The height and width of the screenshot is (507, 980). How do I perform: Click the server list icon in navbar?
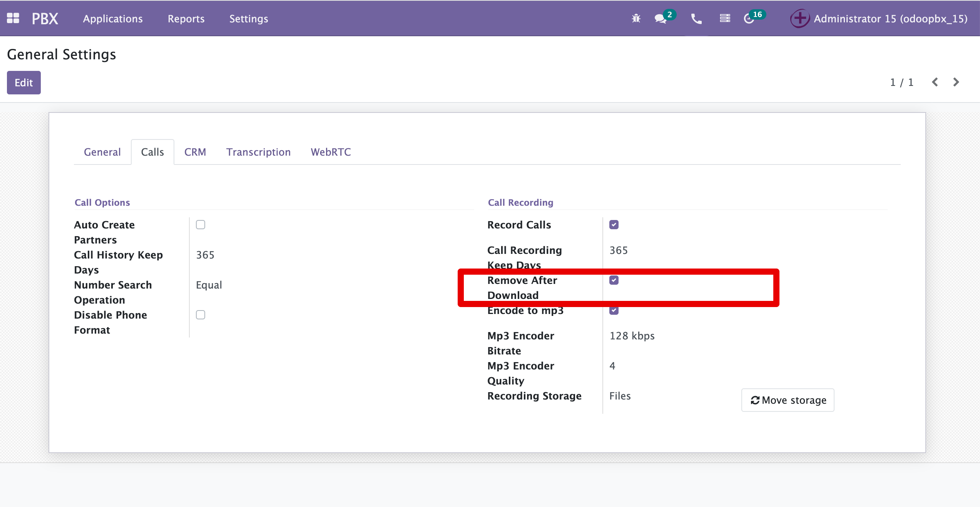point(725,18)
